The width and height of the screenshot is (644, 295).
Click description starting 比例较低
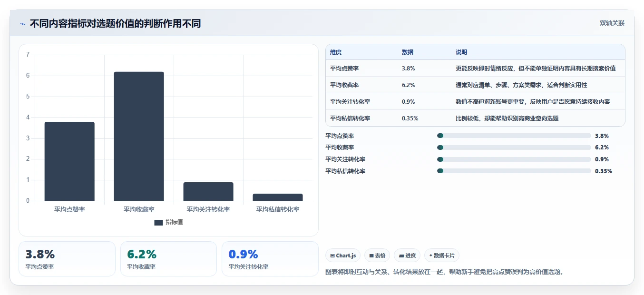507,118
